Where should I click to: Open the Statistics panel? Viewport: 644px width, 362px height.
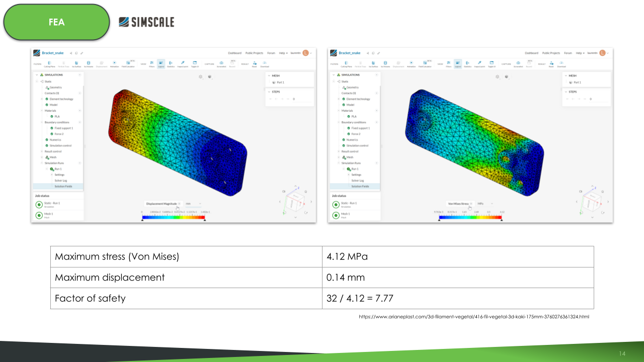click(171, 63)
